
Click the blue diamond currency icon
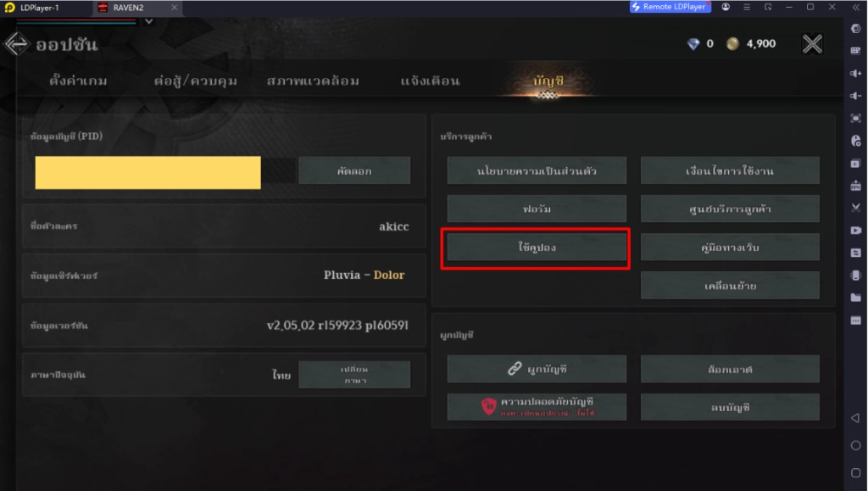(x=693, y=44)
